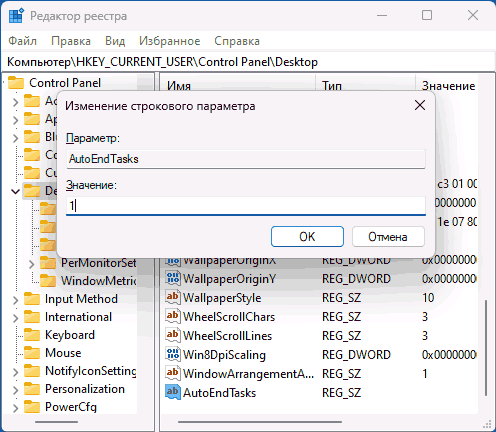Click the NotifyIconSettings folder icon
The height and width of the screenshot is (432, 496).
point(32,371)
